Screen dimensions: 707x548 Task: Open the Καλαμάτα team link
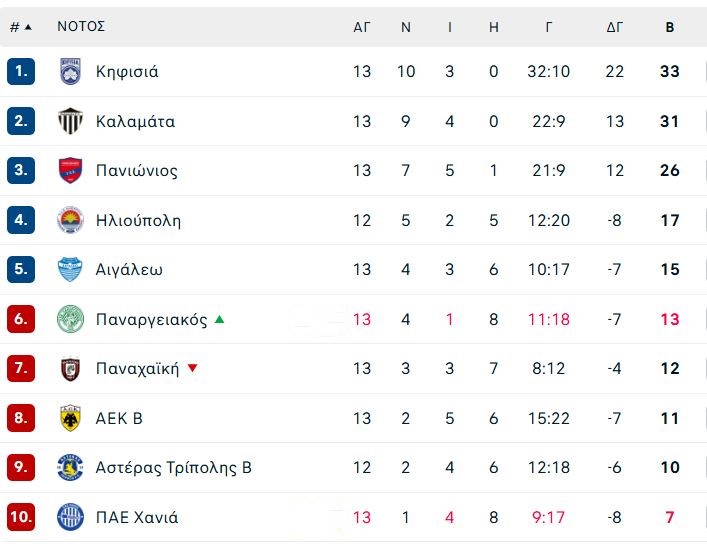click(135, 121)
